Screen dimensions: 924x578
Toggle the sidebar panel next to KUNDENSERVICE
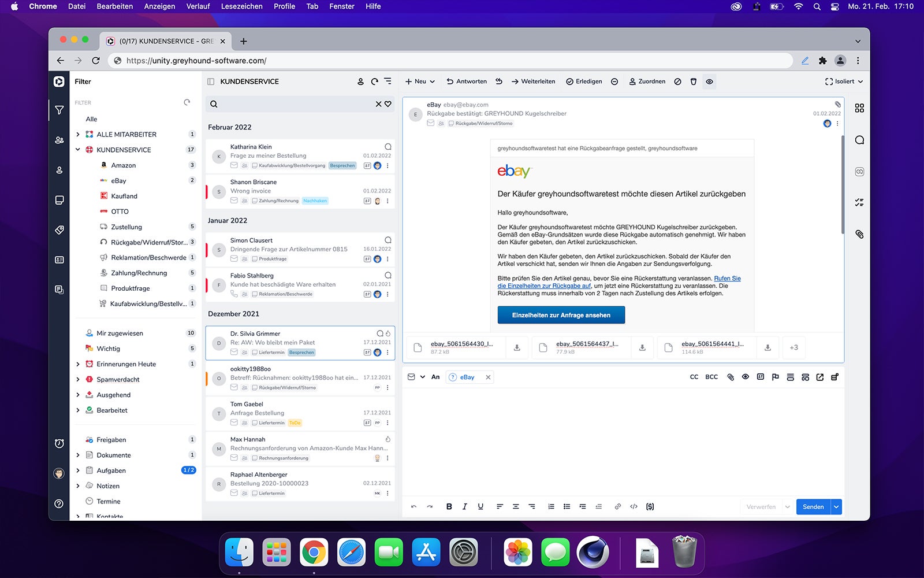tap(211, 81)
